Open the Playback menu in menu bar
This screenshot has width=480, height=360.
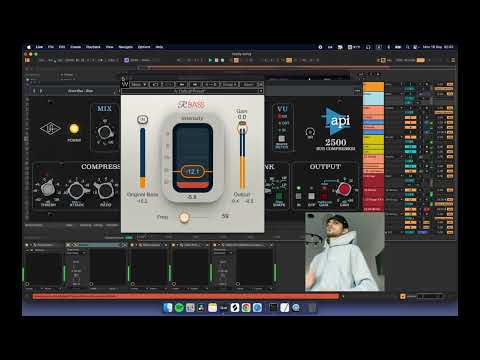[93, 47]
